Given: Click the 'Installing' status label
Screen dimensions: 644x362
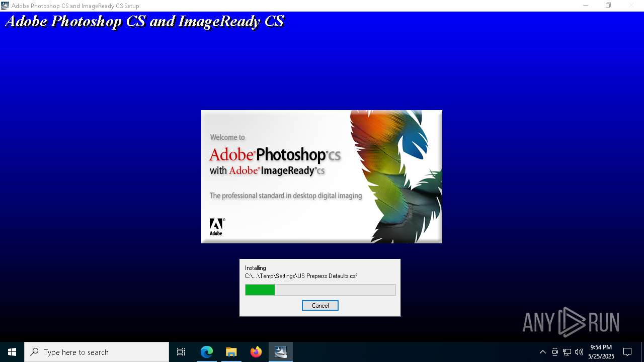Looking at the screenshot, I should click(x=256, y=268).
